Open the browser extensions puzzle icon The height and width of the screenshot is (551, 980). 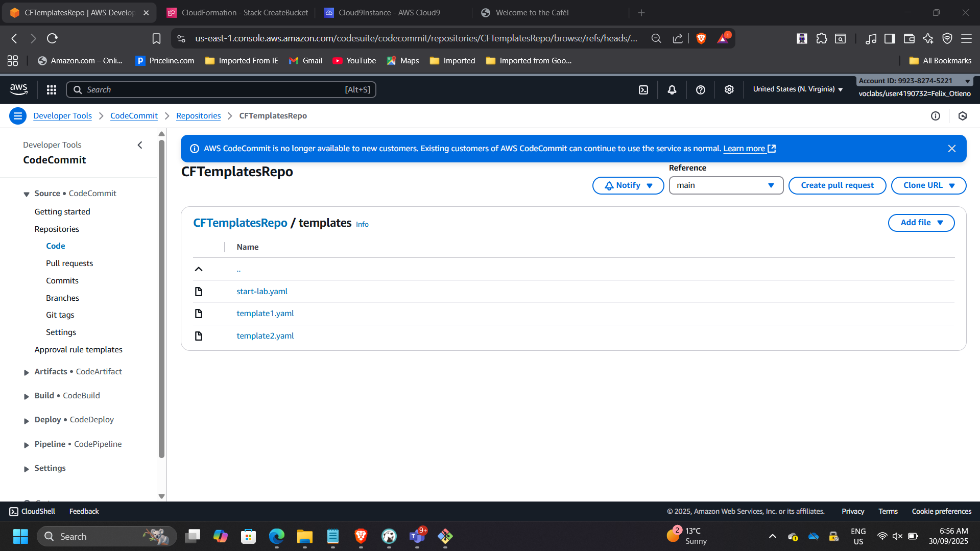821,38
